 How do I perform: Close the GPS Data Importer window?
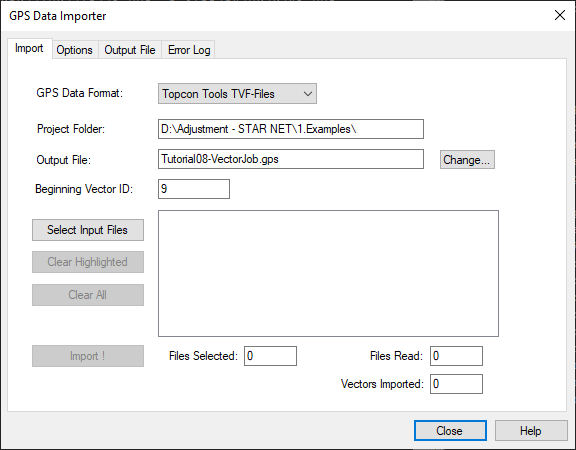tap(560, 15)
